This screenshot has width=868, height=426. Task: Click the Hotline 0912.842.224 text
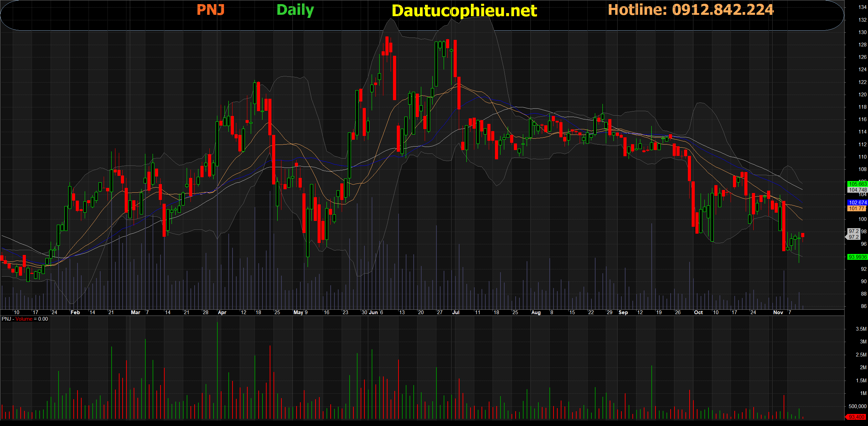click(x=691, y=10)
